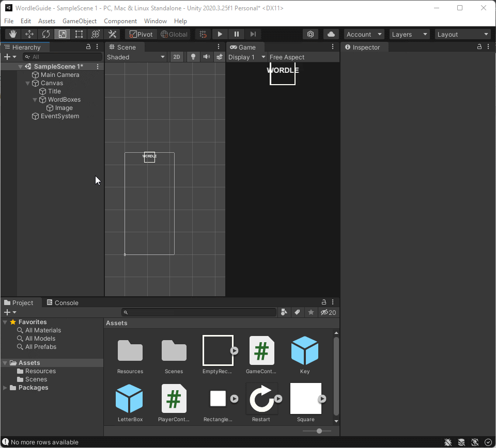Toggle grid snapping in toolbar
The width and height of the screenshot is (496, 448).
(x=203, y=34)
